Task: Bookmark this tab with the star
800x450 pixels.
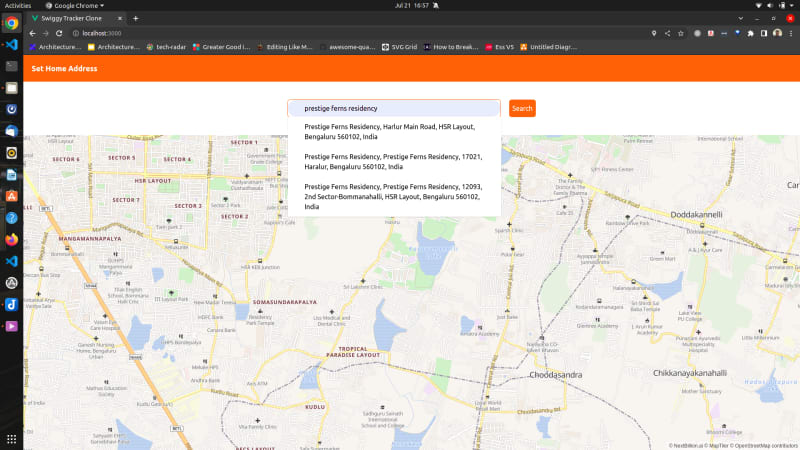Action: coord(681,33)
